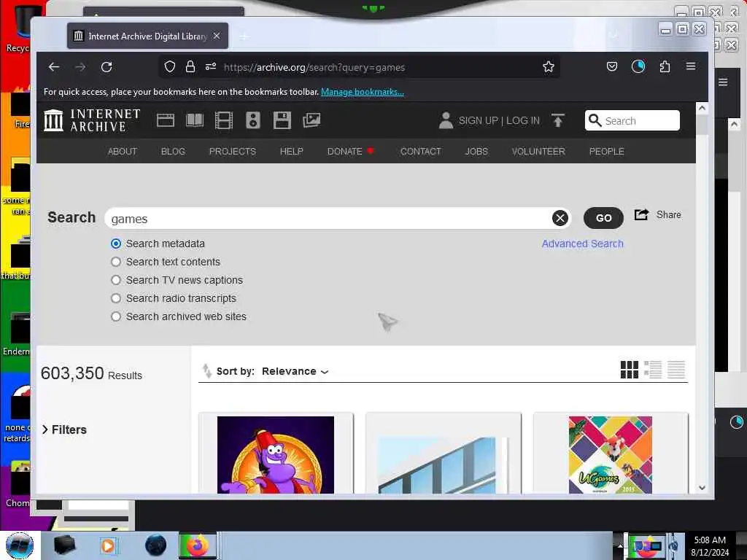747x560 pixels.
Task: Open the UGames colorful thumbnail
Action: pyautogui.click(x=611, y=455)
